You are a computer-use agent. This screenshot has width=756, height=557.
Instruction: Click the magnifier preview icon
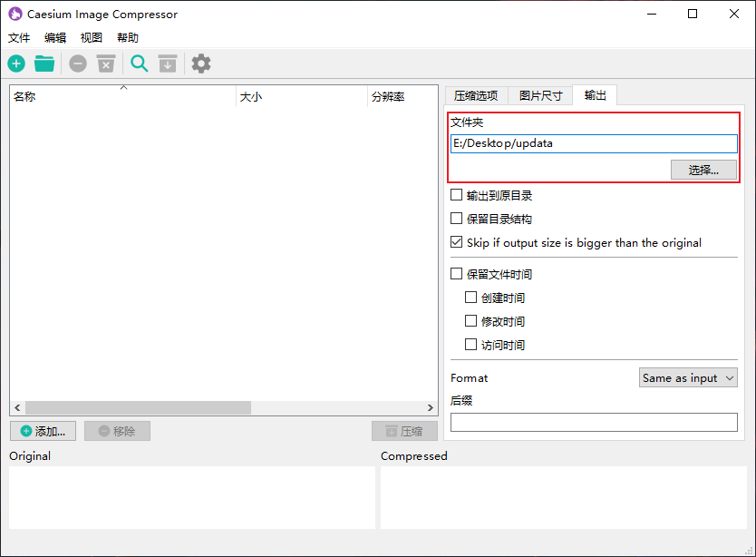pyautogui.click(x=140, y=64)
